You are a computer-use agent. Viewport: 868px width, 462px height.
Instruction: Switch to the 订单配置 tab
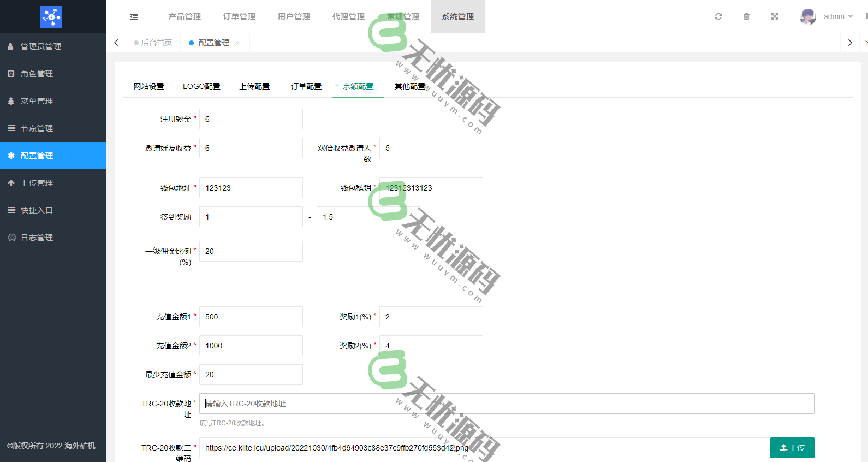click(306, 86)
